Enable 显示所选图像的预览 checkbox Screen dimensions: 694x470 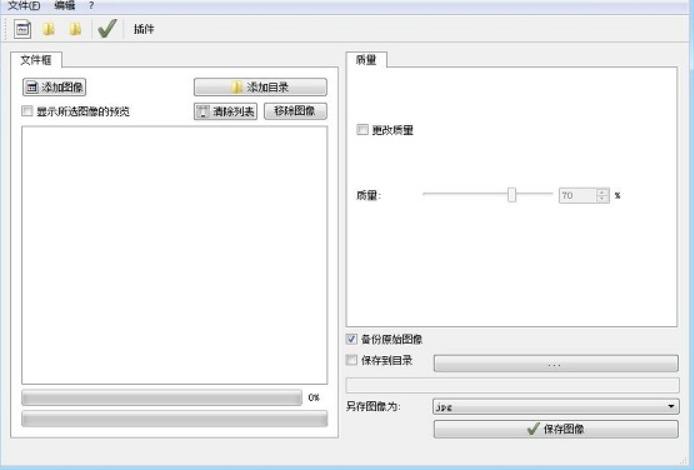(x=27, y=111)
